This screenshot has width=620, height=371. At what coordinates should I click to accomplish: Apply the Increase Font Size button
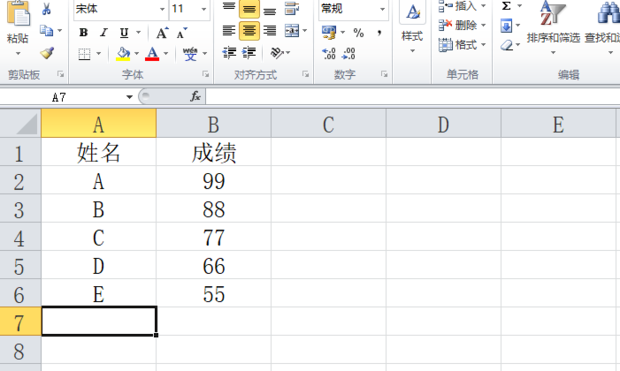[162, 33]
